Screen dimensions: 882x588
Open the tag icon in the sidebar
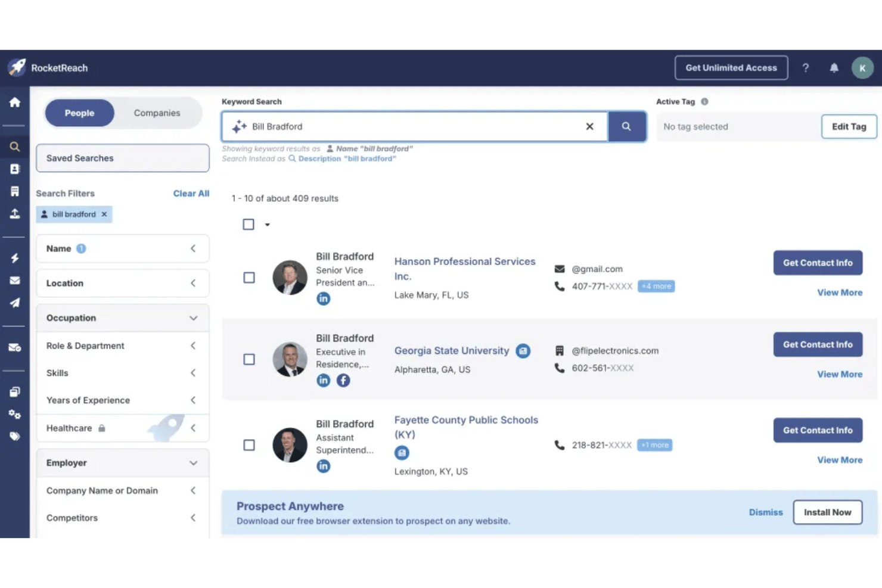[15, 436]
